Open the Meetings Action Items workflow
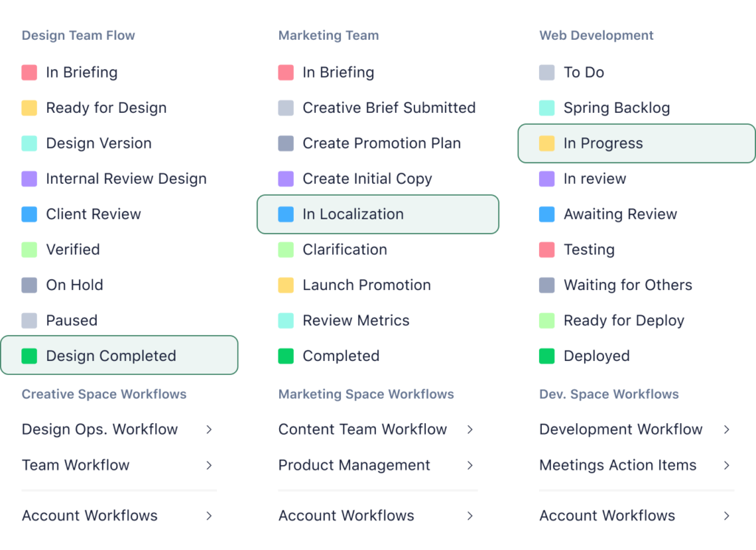The width and height of the screenshot is (756, 550). coord(618,465)
